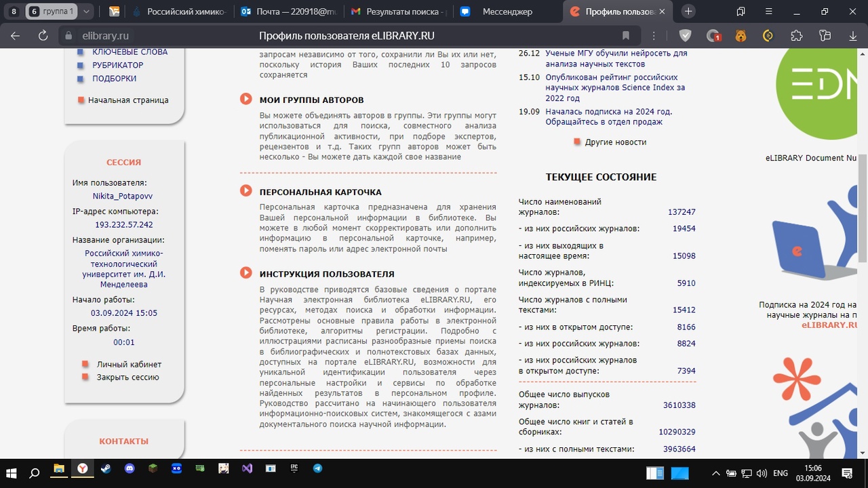The width and height of the screenshot is (868, 488).
Task: Open the ENG language indicator
Action: tap(781, 473)
